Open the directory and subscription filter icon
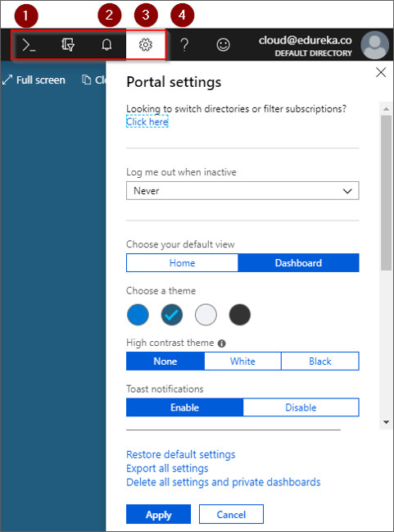This screenshot has height=532, width=394. point(68,45)
